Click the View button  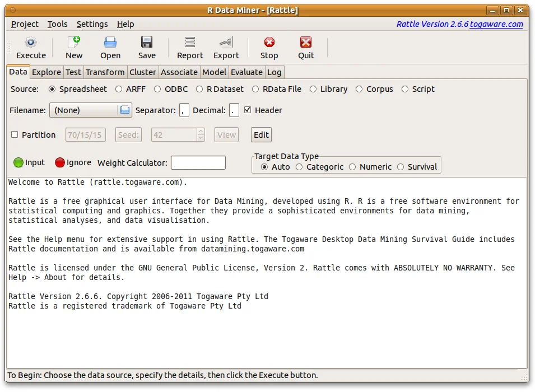[226, 135]
